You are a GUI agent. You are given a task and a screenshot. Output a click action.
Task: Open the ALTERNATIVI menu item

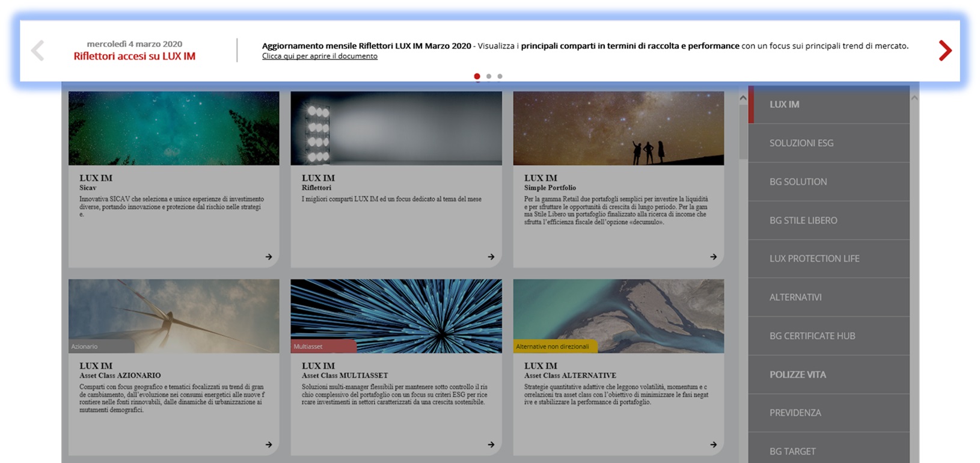pyautogui.click(x=829, y=297)
